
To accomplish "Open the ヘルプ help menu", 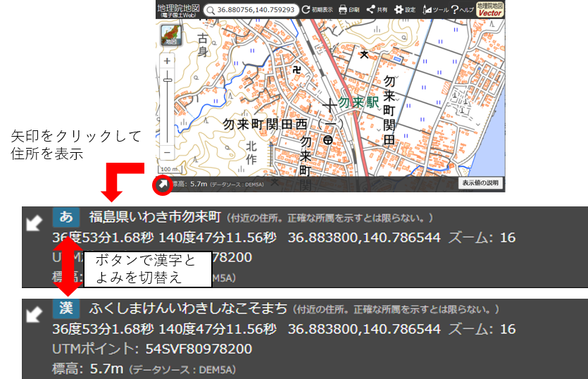I will tap(463, 10).
